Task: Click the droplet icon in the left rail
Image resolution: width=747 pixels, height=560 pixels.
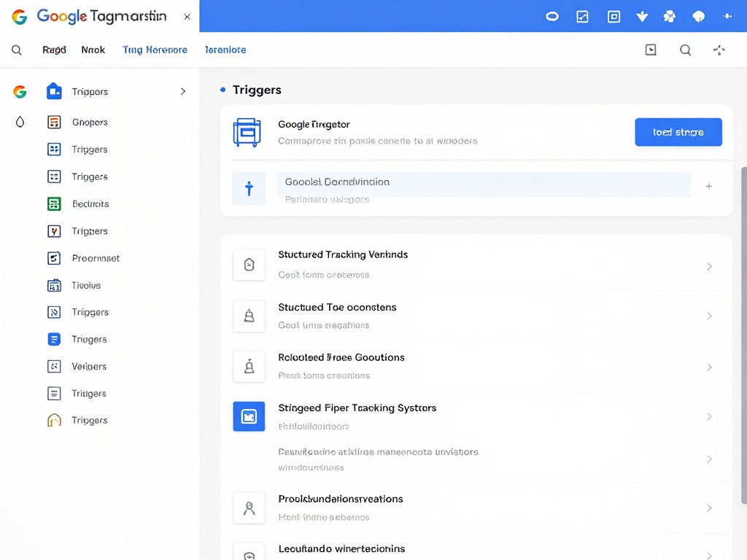Action: (20, 122)
